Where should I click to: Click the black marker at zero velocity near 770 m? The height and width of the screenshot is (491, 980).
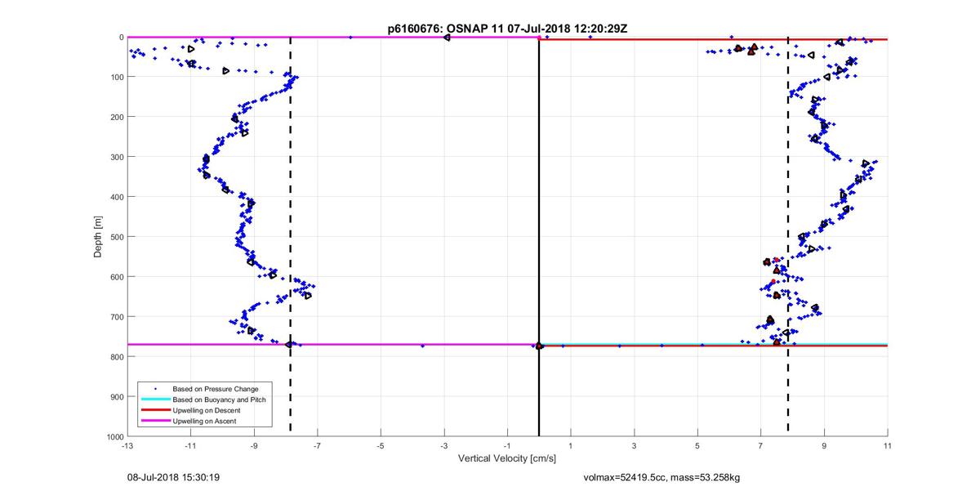click(539, 346)
